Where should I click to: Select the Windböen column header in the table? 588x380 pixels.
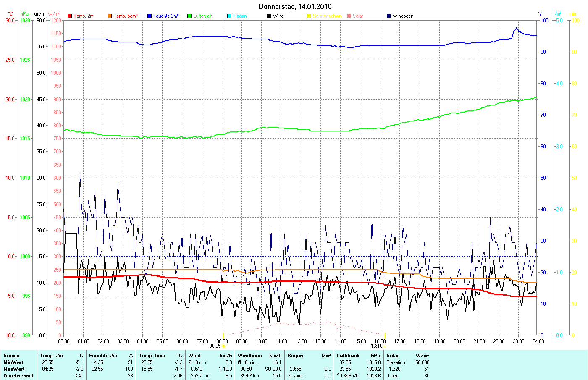[x=249, y=356]
